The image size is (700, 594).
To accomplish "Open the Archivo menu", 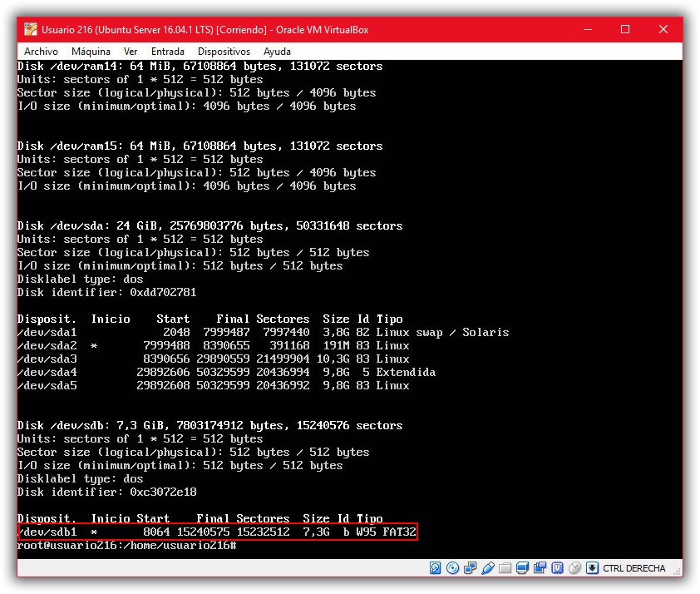I will [x=41, y=52].
